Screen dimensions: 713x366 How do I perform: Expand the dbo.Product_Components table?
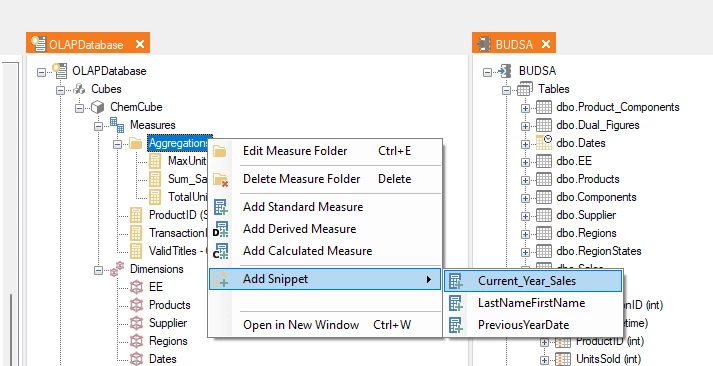point(525,108)
